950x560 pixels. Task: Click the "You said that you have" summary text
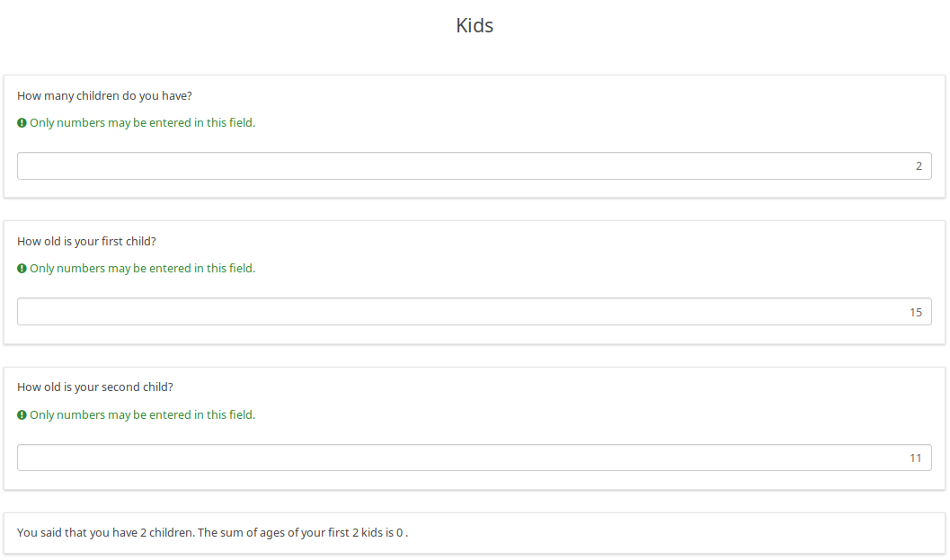pyautogui.click(x=76, y=532)
